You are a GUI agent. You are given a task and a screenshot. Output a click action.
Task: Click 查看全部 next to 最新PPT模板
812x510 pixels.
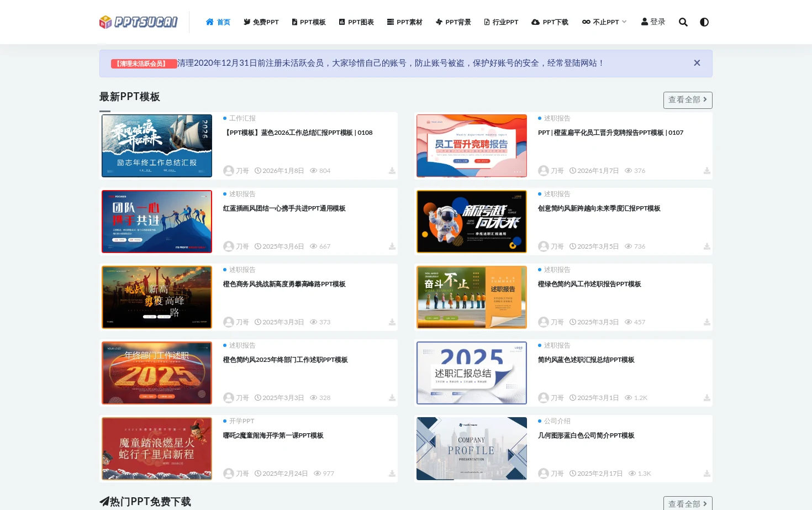[x=688, y=100]
